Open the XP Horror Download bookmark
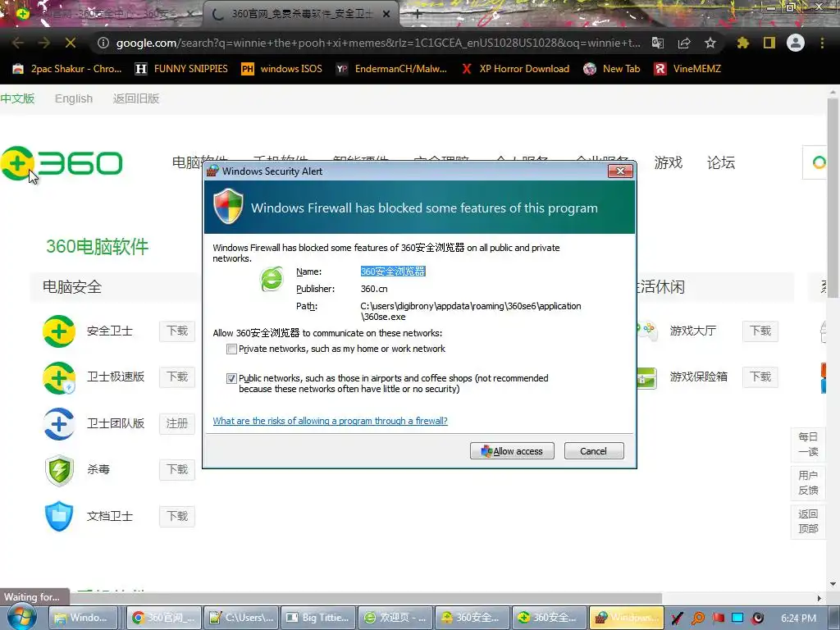The image size is (840, 630). [x=515, y=69]
